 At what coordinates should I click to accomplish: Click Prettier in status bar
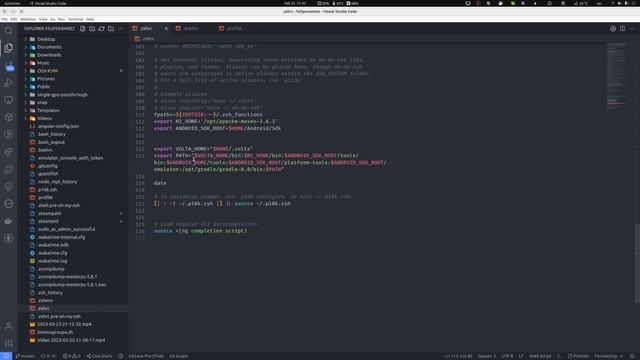click(x=578, y=356)
